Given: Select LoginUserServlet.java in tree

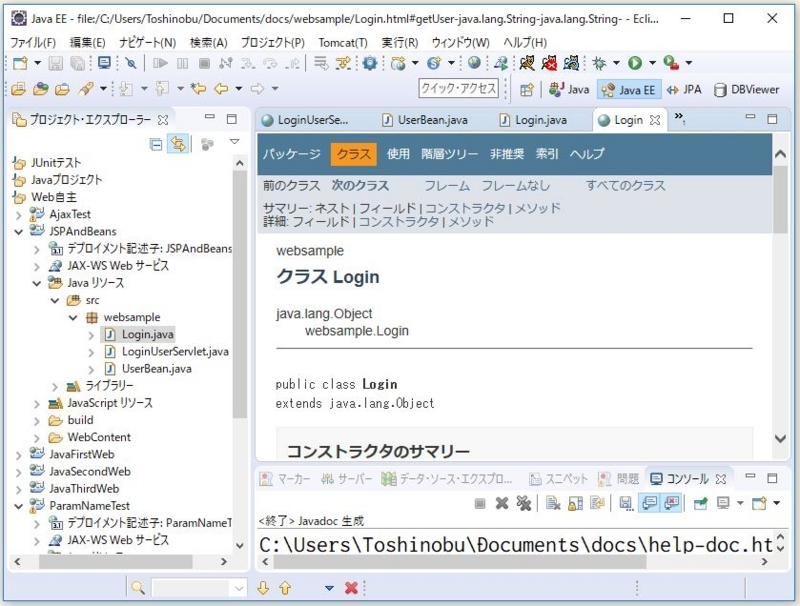Looking at the screenshot, I should (x=175, y=352).
